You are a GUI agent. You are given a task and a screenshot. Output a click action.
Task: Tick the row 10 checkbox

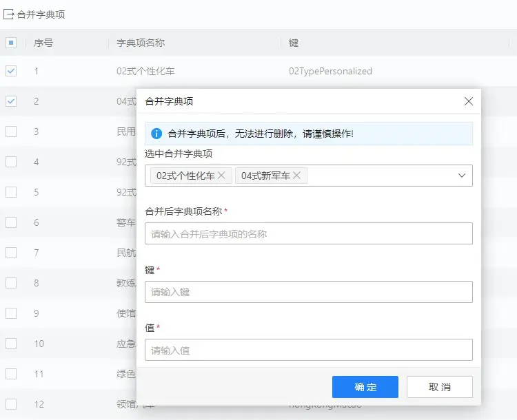11,344
